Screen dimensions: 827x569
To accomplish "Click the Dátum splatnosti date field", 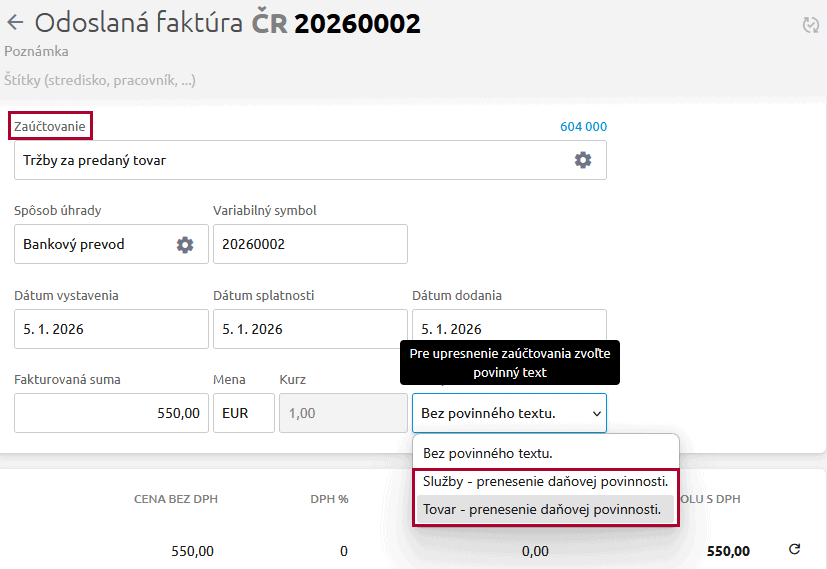I will pyautogui.click(x=310, y=329).
